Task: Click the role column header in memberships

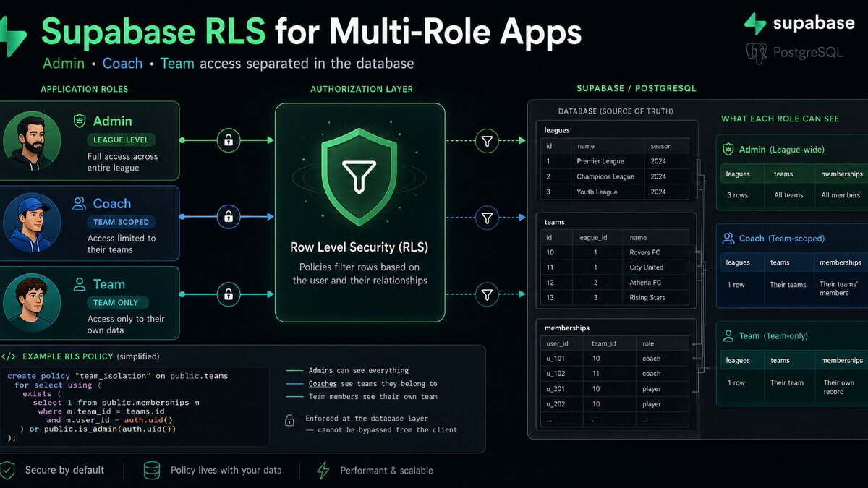Action: click(x=649, y=343)
